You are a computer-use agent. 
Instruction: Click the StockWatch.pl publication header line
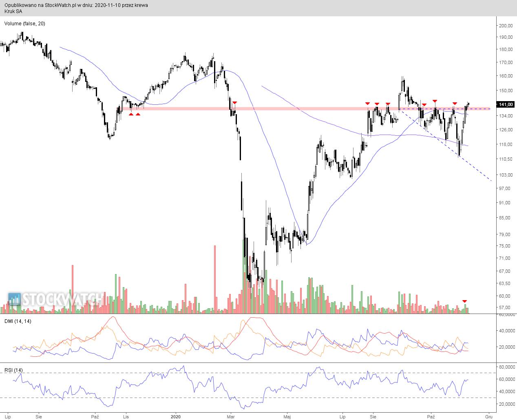pos(77,5)
